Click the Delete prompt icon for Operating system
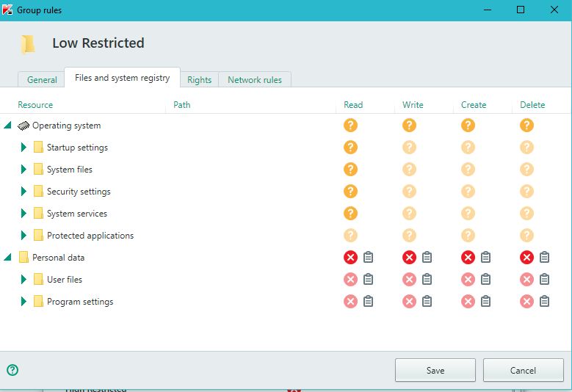Screen dimensions: 572x392 526,126
